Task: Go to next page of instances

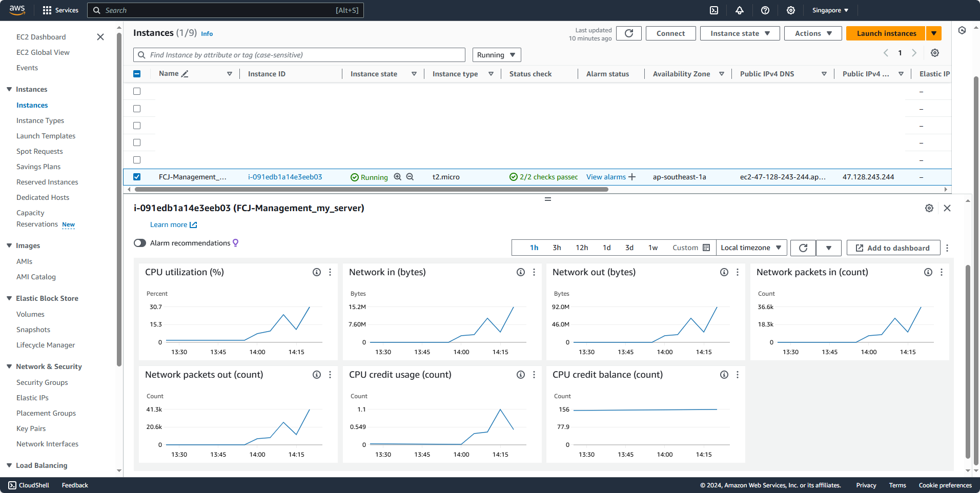Action: pyautogui.click(x=914, y=53)
